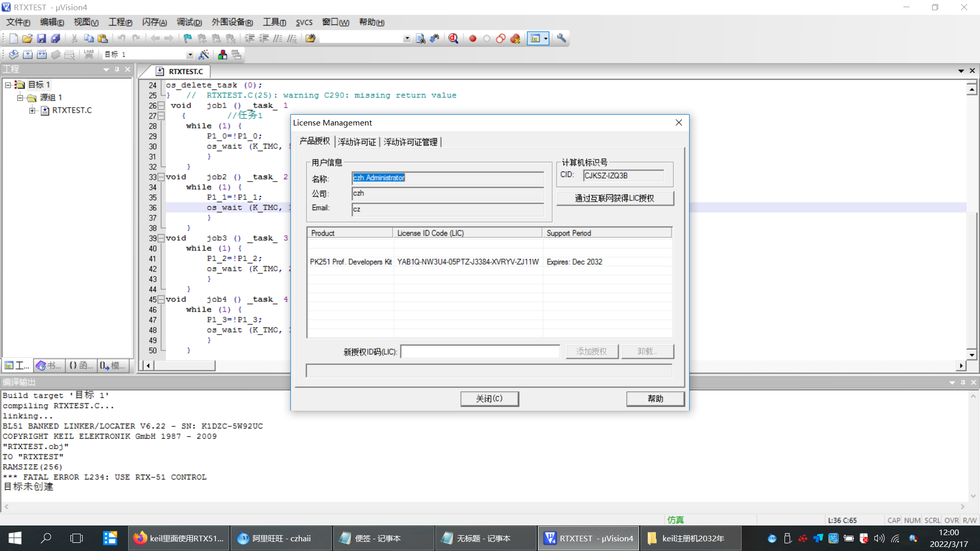Click the comment selection icon
This screenshot has width=980, height=551.
278,38
